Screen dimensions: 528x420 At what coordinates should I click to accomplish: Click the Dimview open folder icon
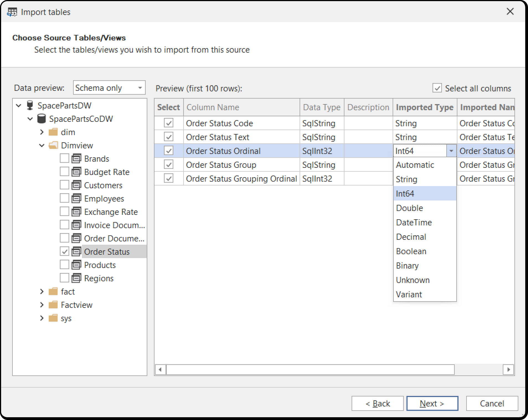tap(53, 145)
